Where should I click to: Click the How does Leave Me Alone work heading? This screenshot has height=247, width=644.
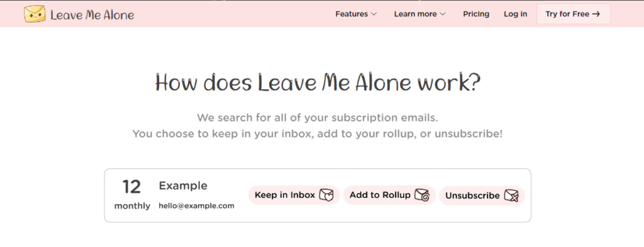point(318,83)
